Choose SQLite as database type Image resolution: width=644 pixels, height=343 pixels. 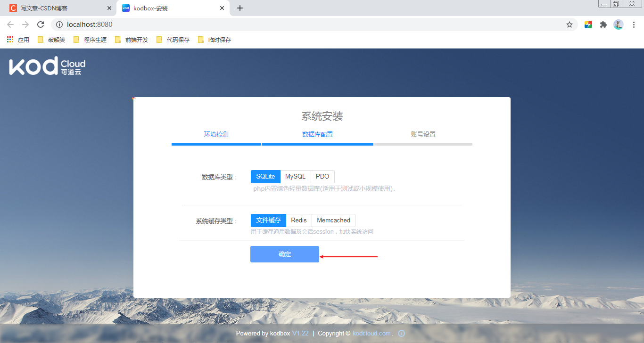[x=265, y=177]
